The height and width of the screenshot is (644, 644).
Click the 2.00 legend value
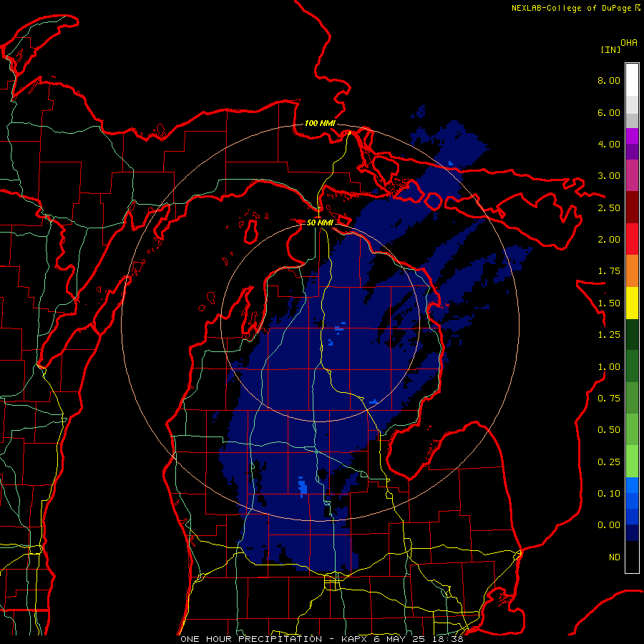coord(609,240)
